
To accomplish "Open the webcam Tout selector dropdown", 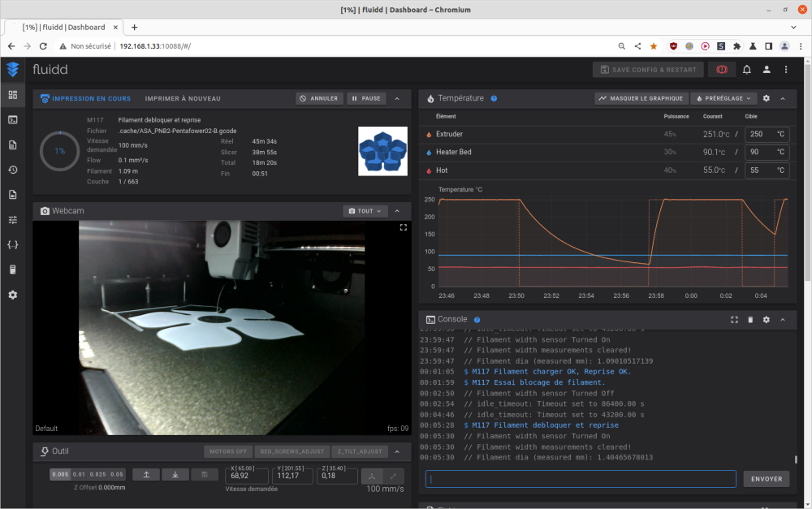I will [x=365, y=211].
